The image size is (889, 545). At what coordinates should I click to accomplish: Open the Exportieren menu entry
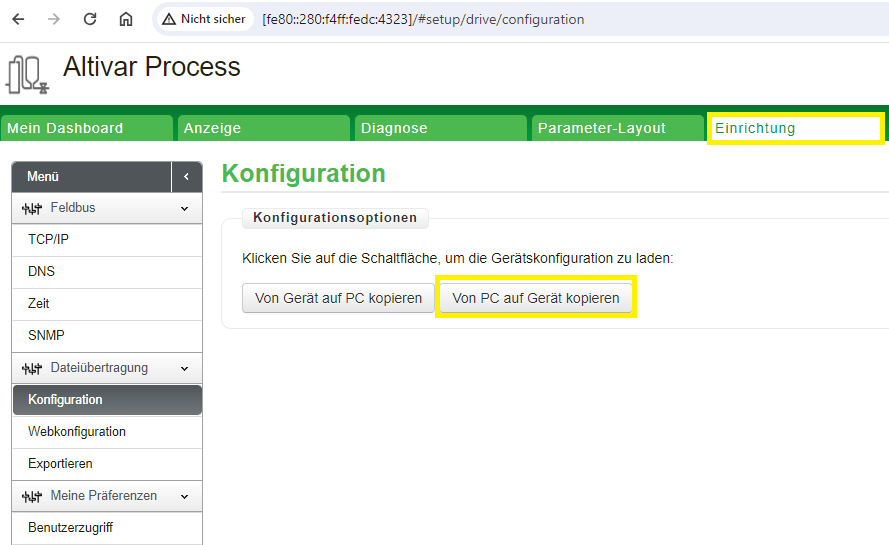tap(107, 464)
